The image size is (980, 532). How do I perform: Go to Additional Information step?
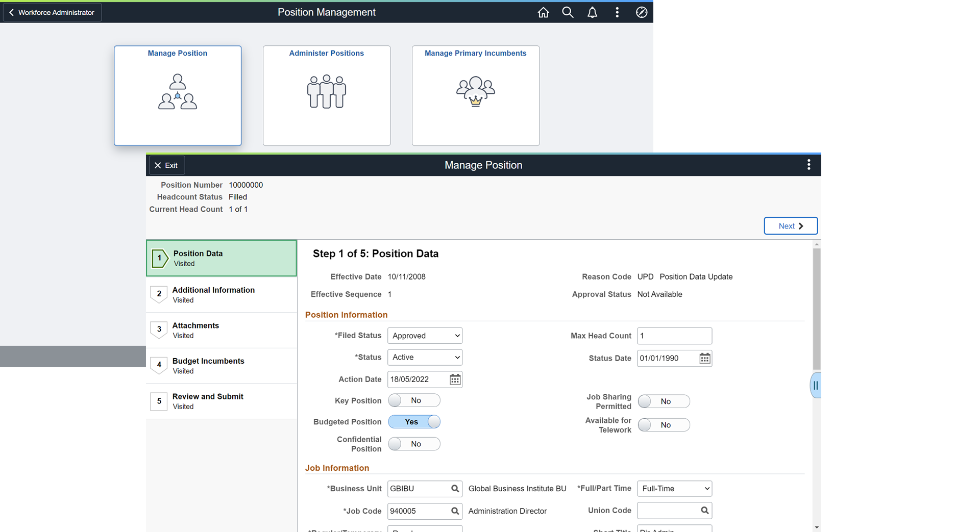click(x=222, y=294)
